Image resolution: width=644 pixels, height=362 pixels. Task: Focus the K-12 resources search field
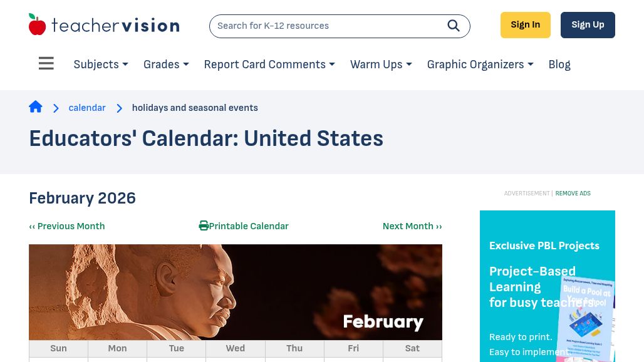(326, 26)
